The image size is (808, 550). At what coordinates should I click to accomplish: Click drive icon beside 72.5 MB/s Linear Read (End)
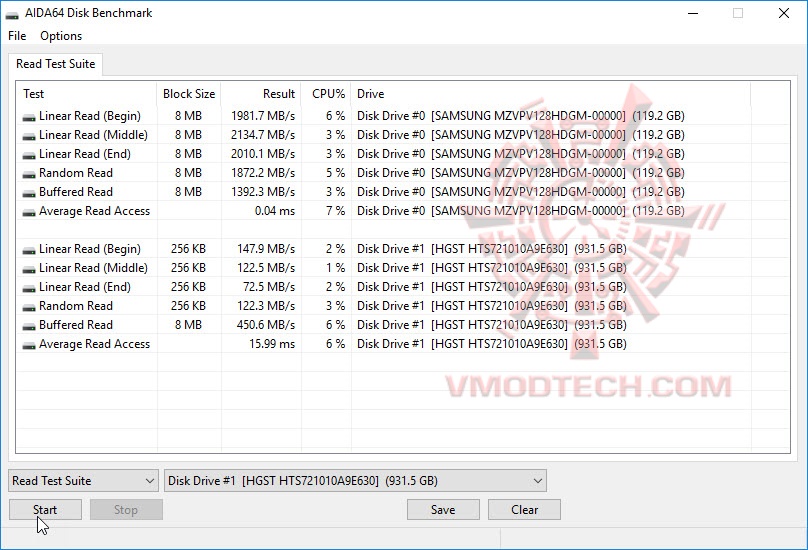[x=29, y=288]
